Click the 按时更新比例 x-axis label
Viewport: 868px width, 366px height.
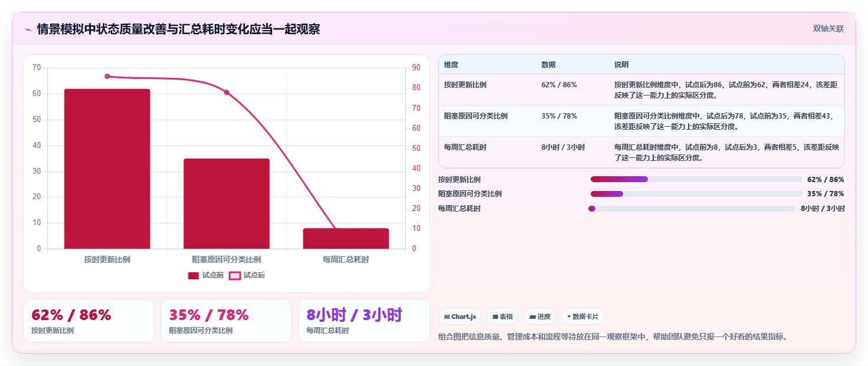[x=107, y=259]
